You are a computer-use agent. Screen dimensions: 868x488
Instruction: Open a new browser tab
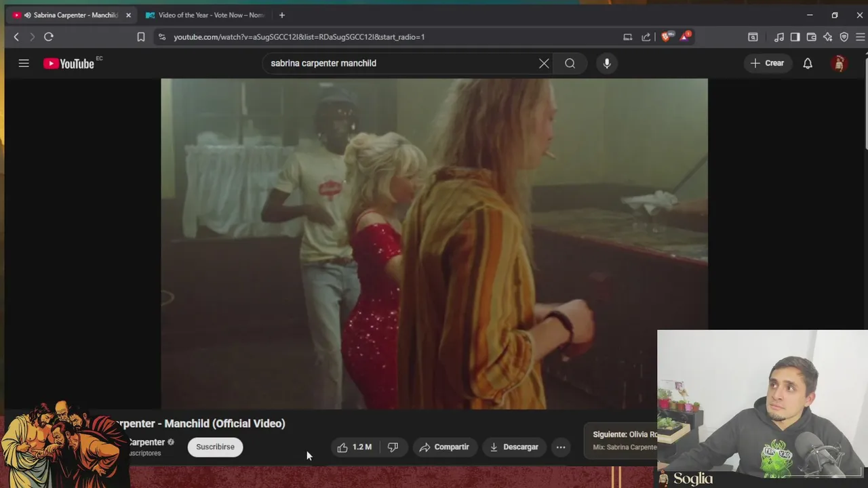(x=282, y=15)
